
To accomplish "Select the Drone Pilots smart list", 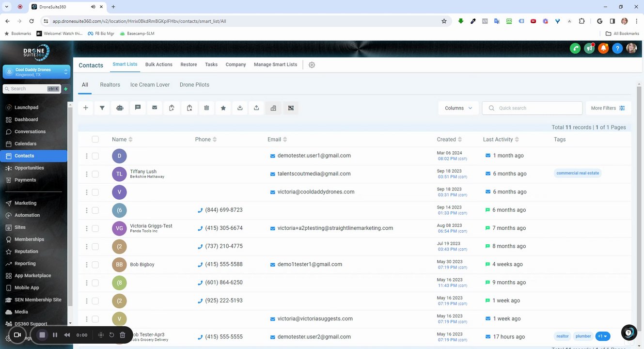I will 194,85.
